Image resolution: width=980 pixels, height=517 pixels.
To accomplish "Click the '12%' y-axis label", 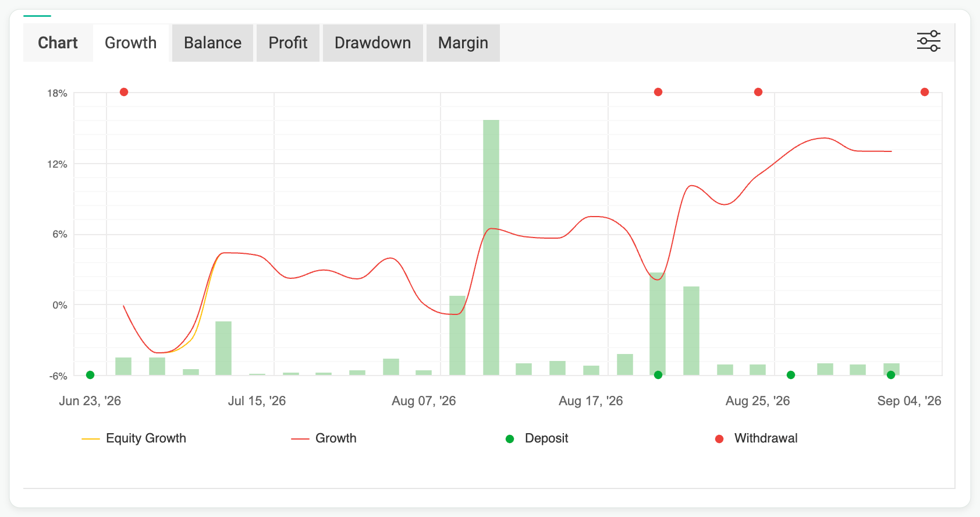I will pyautogui.click(x=57, y=164).
